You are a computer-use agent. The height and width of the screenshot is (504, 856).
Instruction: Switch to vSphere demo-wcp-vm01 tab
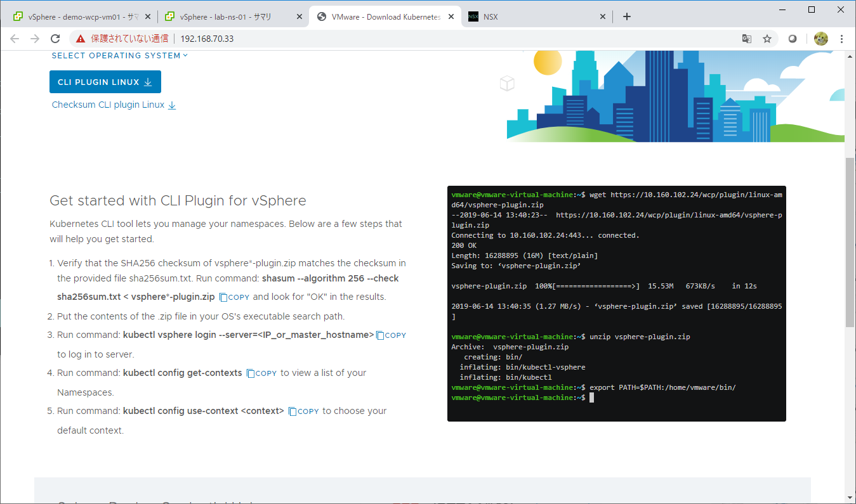pos(81,17)
